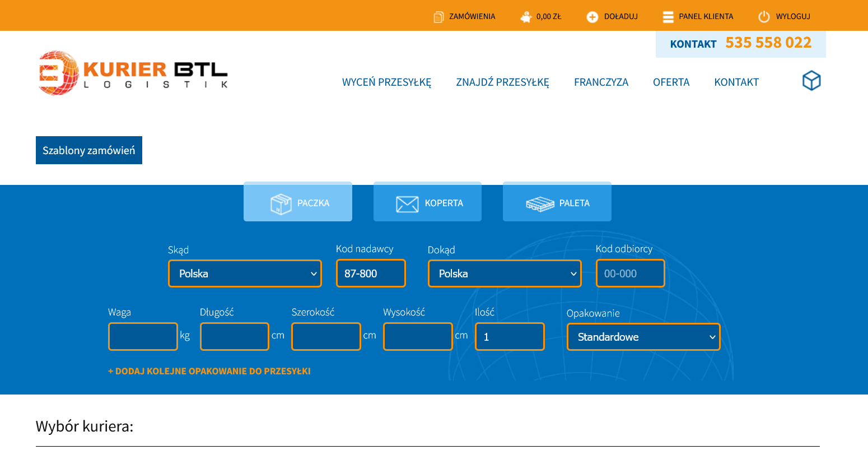868x450 pixels.
Task: Open Znajdź Przesyłkę menu item
Action: coord(503,82)
